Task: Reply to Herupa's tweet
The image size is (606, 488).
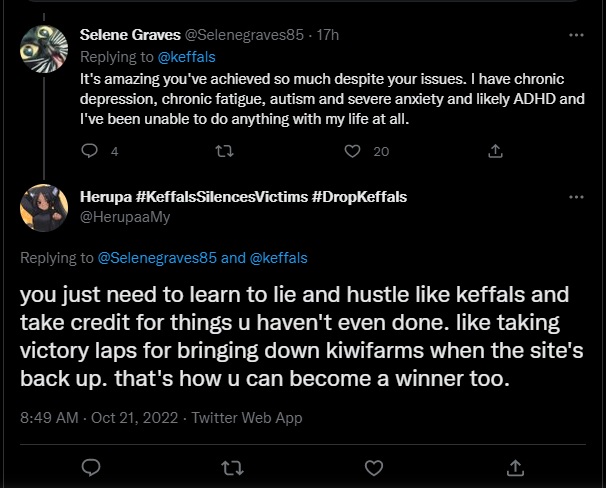Action: coord(90,467)
